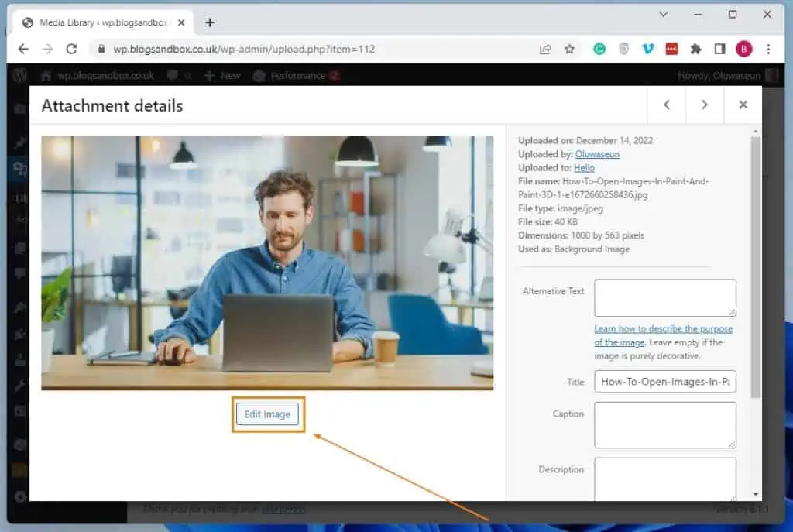The width and height of the screenshot is (793, 532).
Task: Click Used as Background Image text
Action: pos(574,249)
